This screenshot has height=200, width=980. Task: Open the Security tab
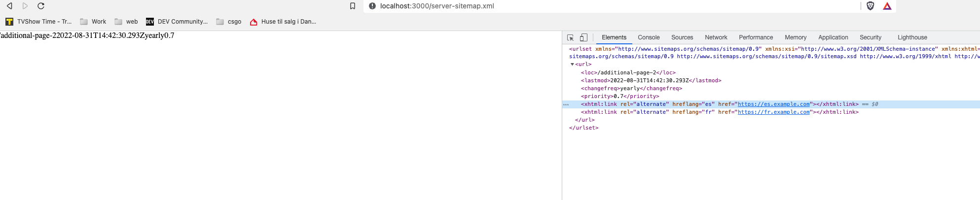click(x=871, y=37)
